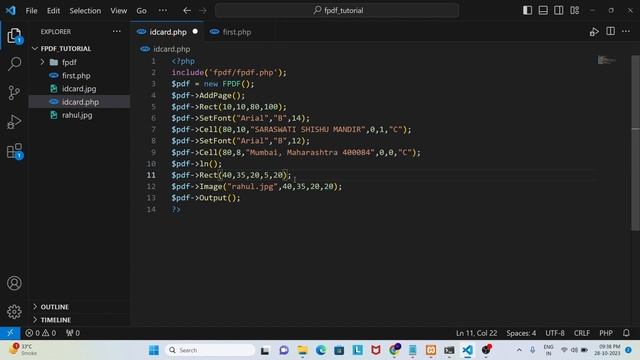Viewport: 640px width, 360px height.
Task: Open Microsoft Edge from the taskbar
Action: click(321, 350)
